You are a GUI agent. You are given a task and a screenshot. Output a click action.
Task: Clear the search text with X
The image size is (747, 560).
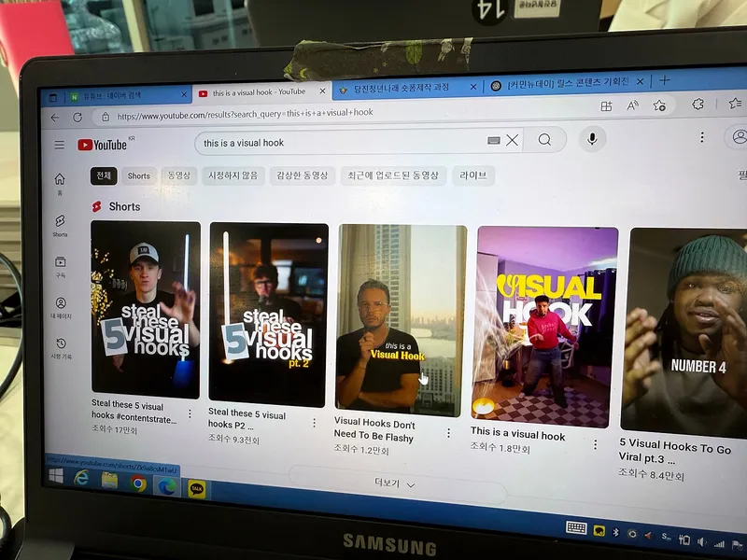tap(512, 140)
